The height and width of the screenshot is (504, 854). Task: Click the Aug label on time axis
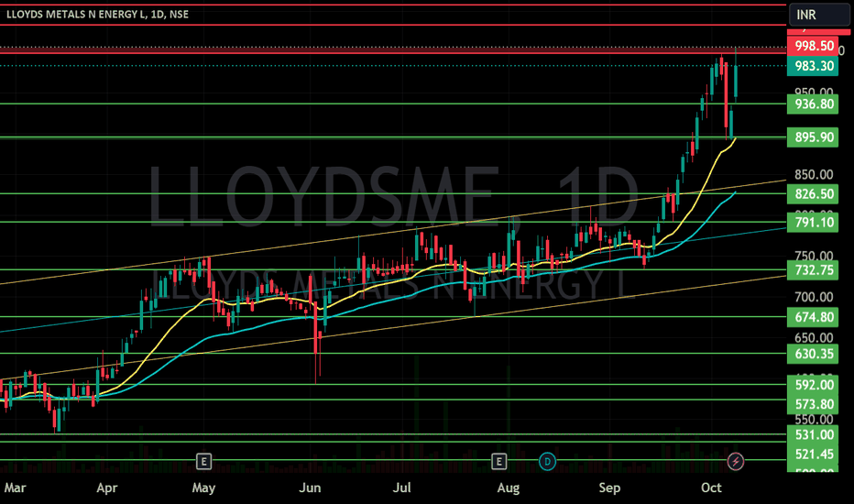(x=509, y=488)
